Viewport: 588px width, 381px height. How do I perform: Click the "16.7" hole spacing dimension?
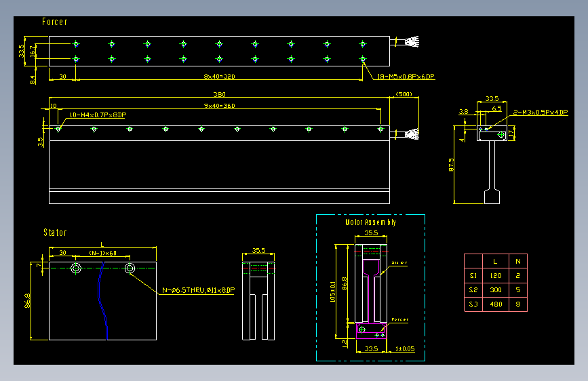[33, 51]
